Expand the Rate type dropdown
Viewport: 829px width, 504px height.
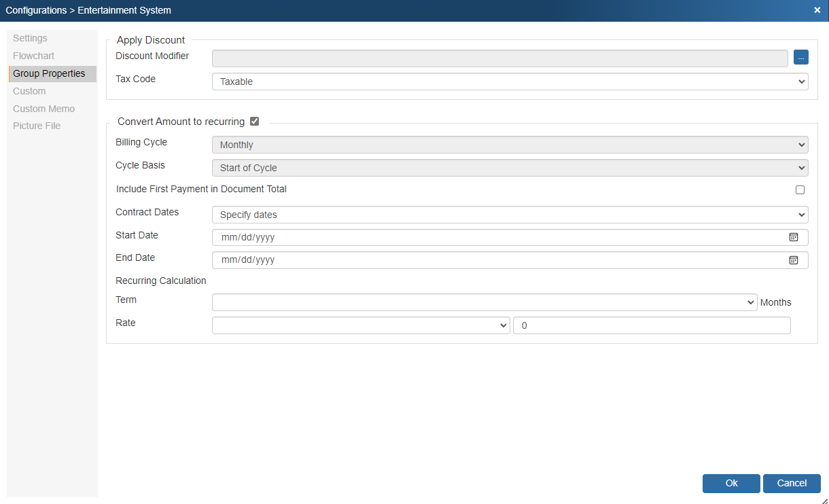[360, 325]
